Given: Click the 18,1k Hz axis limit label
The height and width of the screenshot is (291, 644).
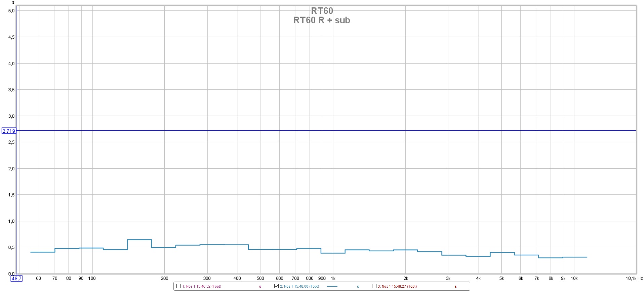Looking at the screenshot, I should [634, 278].
